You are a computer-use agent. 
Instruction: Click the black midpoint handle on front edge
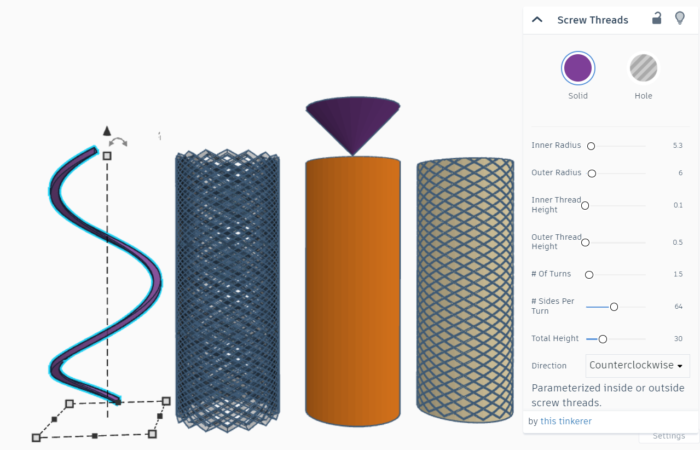[95, 436]
